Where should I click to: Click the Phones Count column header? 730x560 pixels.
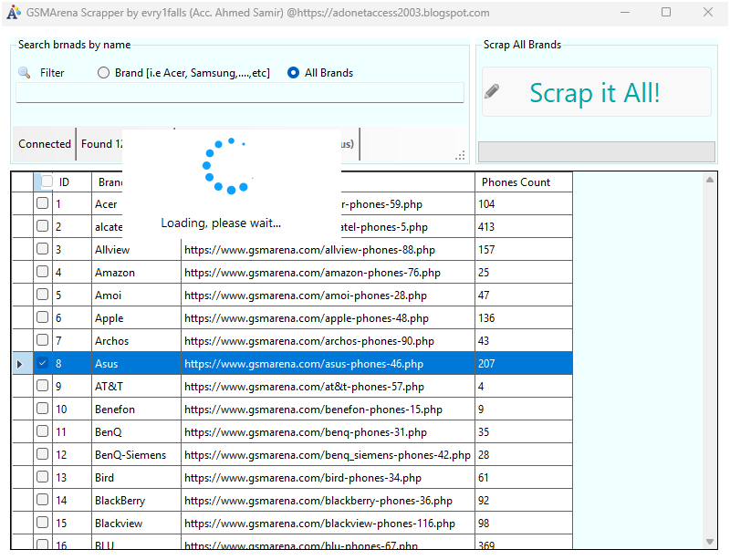click(523, 182)
